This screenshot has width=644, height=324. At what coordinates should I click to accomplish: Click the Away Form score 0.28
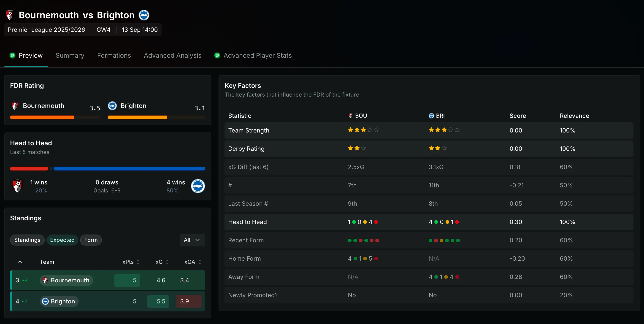pyautogui.click(x=516, y=277)
